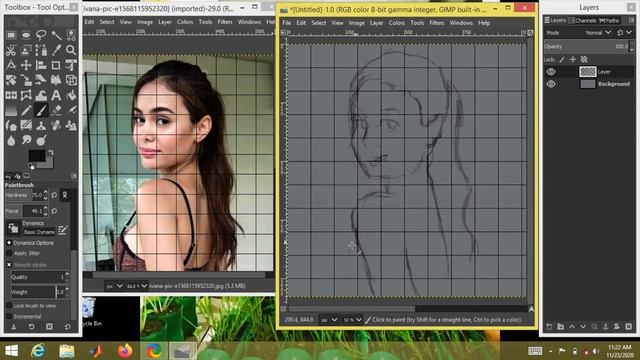The width and height of the screenshot is (640, 360).
Task: Click the Hardness slider field
Action: [x=26, y=196]
